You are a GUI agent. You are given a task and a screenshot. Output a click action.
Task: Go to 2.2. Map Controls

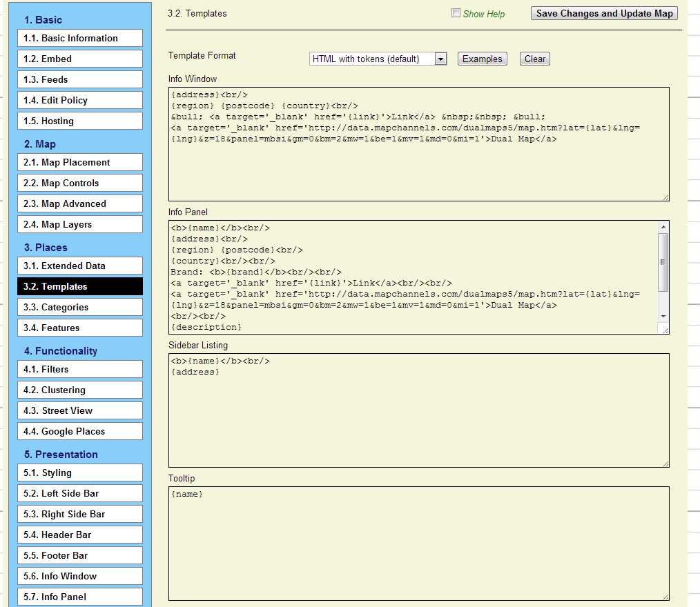point(80,183)
